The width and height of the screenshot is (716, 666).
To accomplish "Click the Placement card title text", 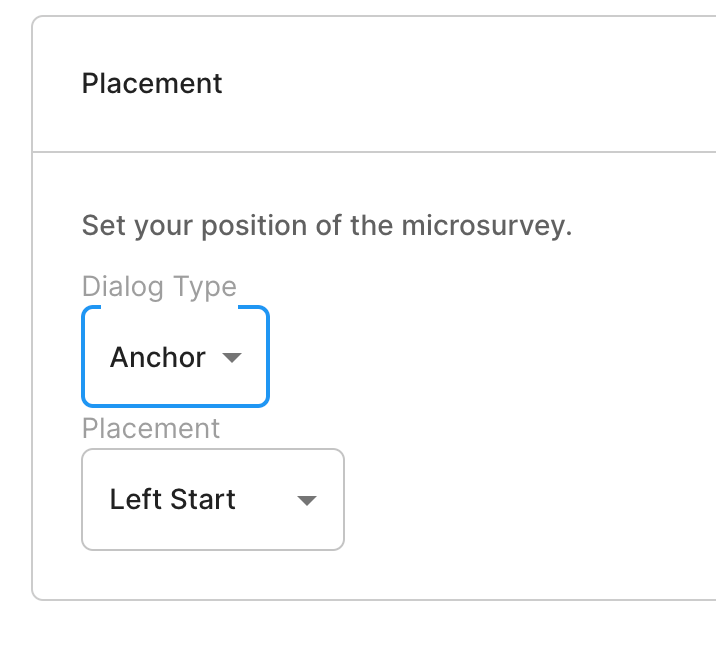I will (152, 83).
